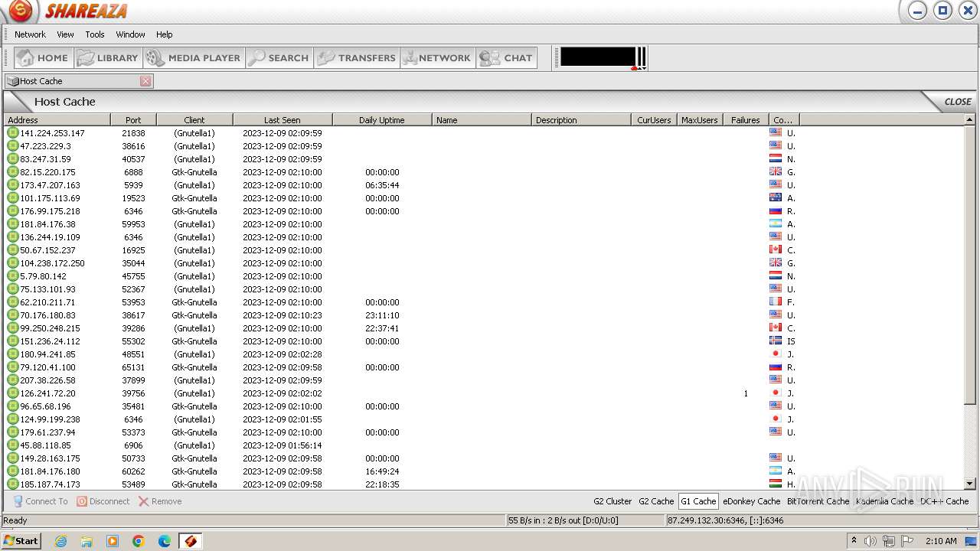
Task: Select address 45.88.118.85
Action: point(45,445)
